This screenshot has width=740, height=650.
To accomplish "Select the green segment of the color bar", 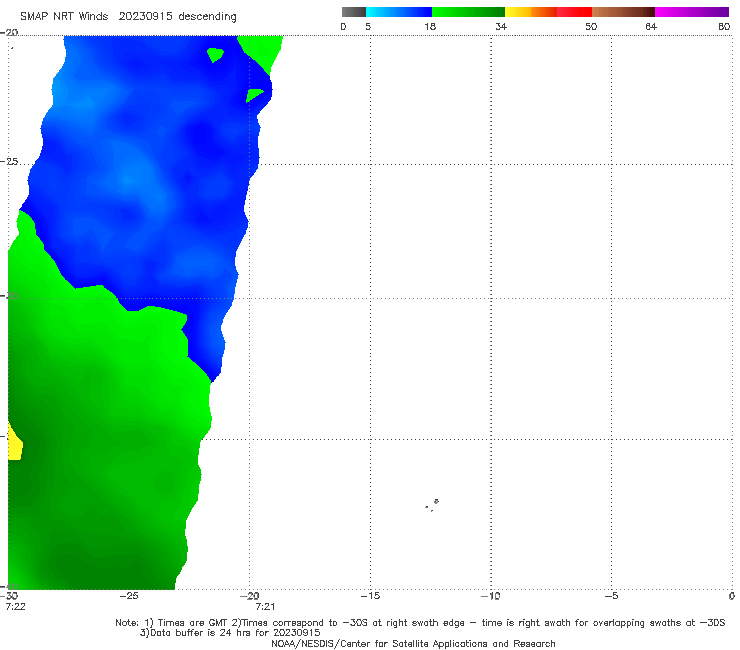I will pyautogui.click(x=468, y=12).
